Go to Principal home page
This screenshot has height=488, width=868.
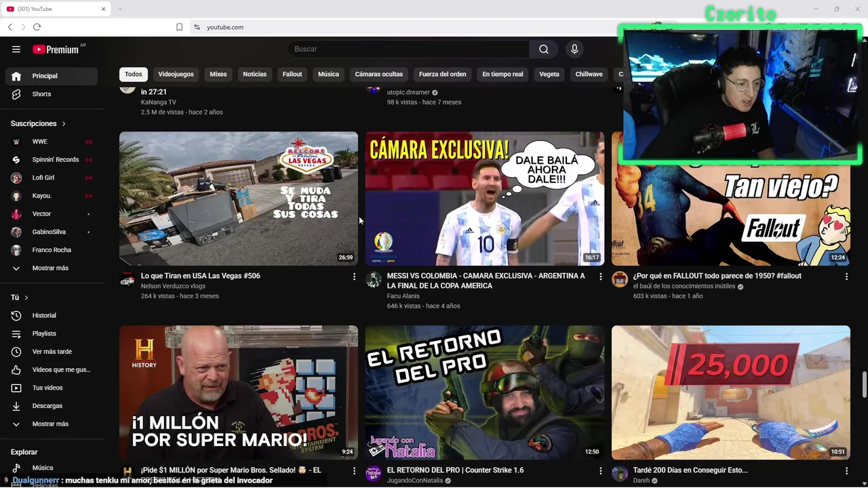tap(52, 76)
